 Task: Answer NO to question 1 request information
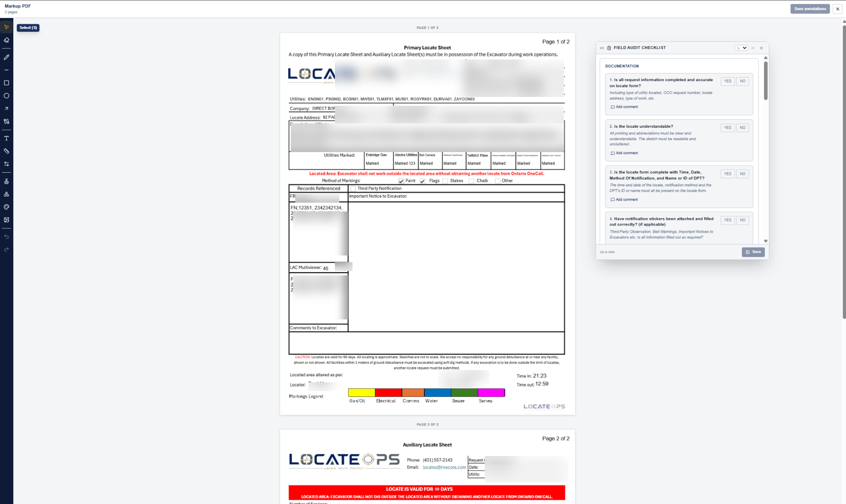[x=742, y=81]
